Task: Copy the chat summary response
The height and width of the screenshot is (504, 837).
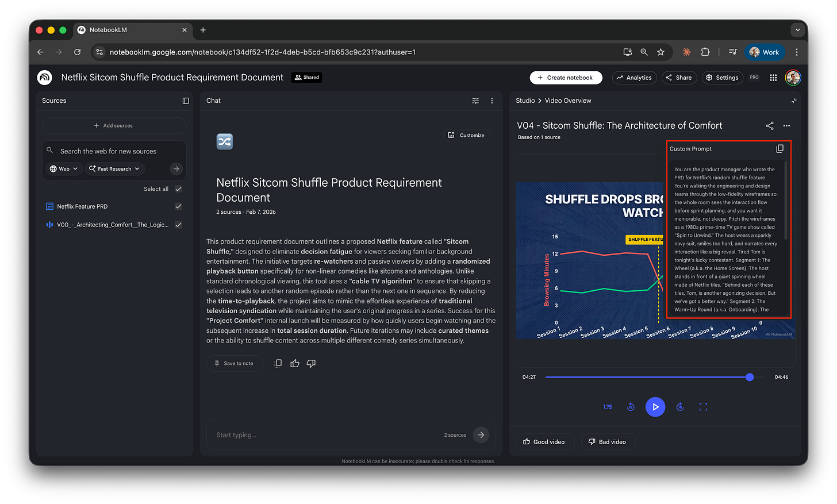Action: point(278,363)
